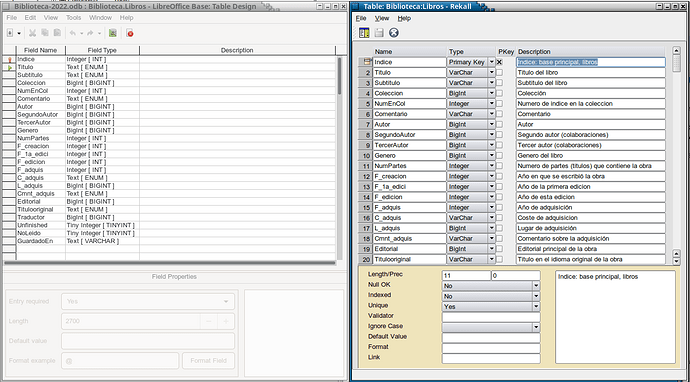Click Length plus stepper in LibreOffice

coord(226,321)
